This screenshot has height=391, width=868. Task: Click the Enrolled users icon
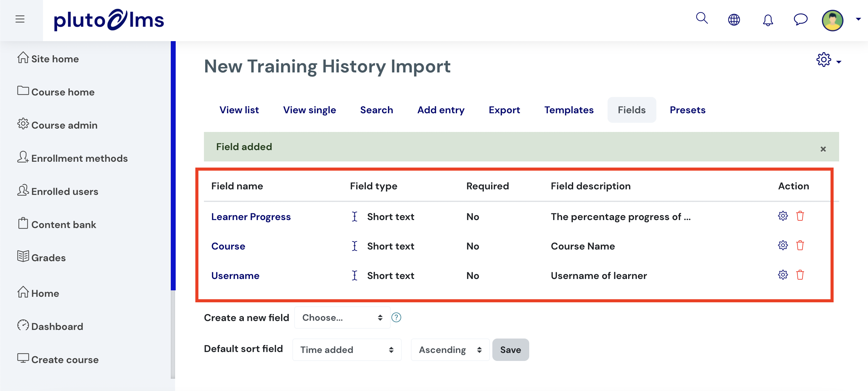[23, 190]
